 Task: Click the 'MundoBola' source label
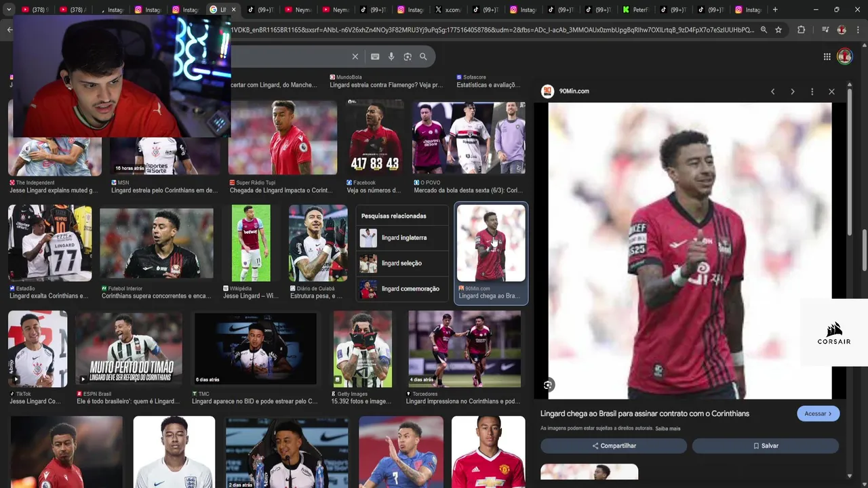click(349, 77)
